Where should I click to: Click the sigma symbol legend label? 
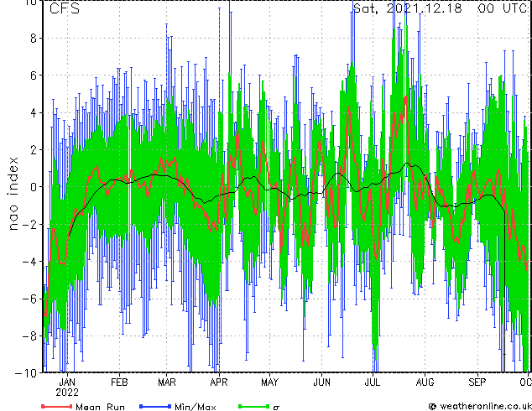(x=276, y=408)
